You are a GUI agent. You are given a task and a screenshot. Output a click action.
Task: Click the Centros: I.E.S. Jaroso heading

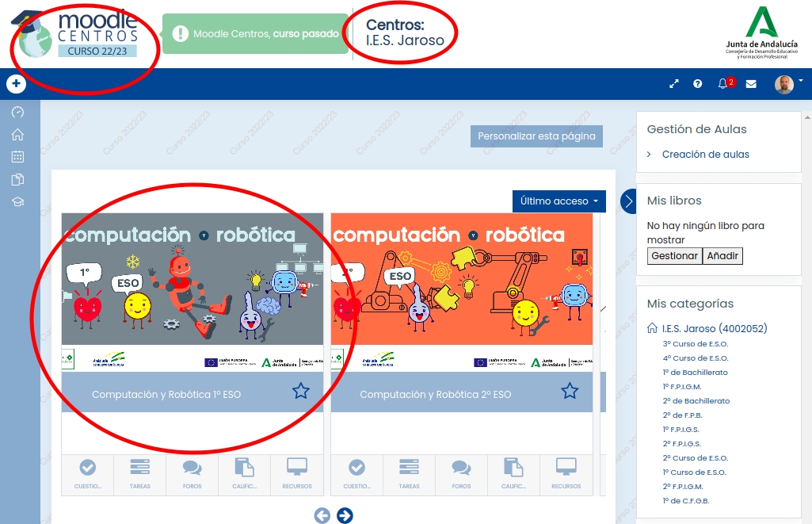click(x=405, y=33)
